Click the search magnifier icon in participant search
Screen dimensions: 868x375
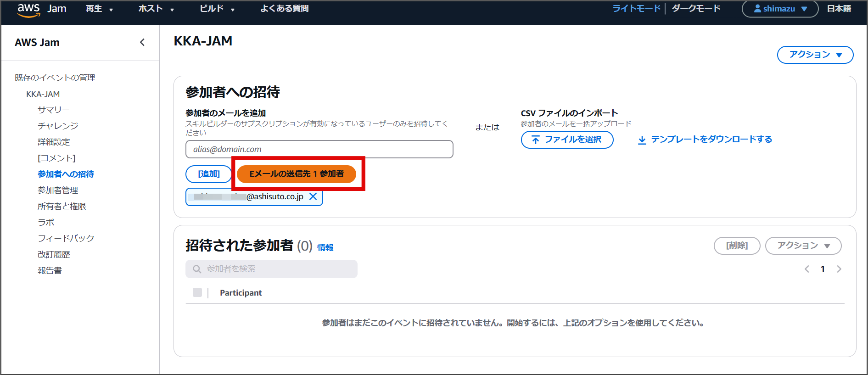point(197,269)
